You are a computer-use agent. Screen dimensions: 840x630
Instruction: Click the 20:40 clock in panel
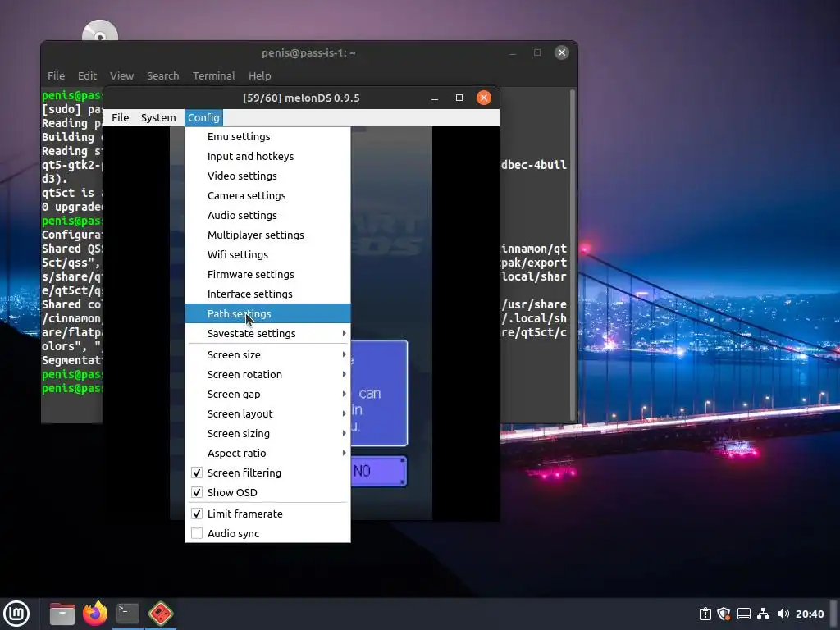coord(810,614)
